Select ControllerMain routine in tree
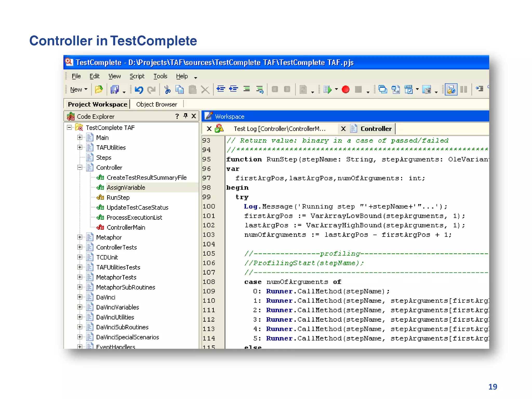The height and width of the screenshot is (399, 532). click(126, 227)
